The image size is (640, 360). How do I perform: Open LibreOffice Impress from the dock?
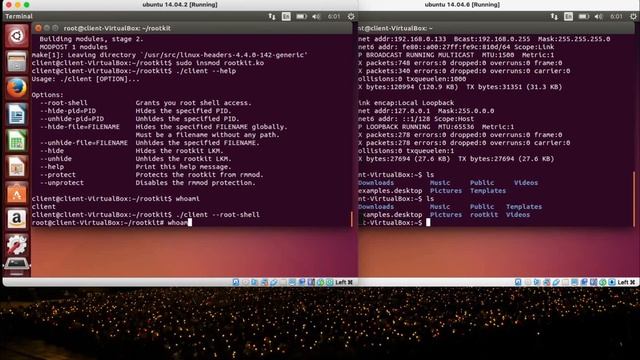[17, 167]
